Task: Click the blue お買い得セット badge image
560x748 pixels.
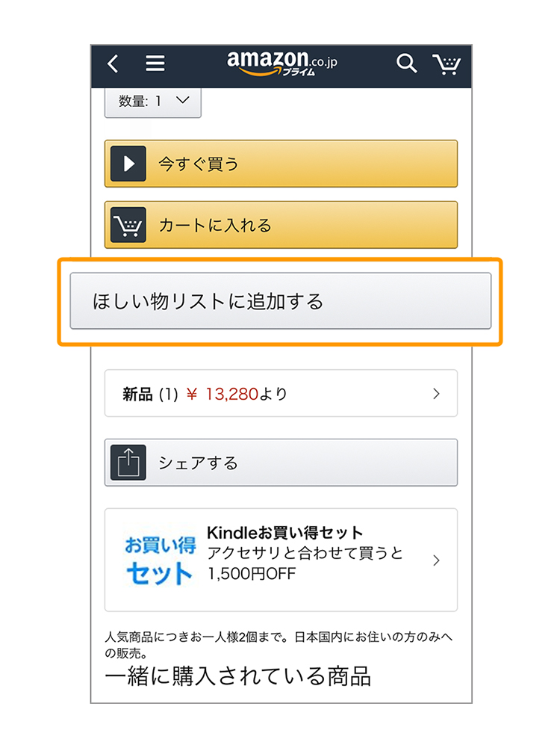Action: coord(160,560)
